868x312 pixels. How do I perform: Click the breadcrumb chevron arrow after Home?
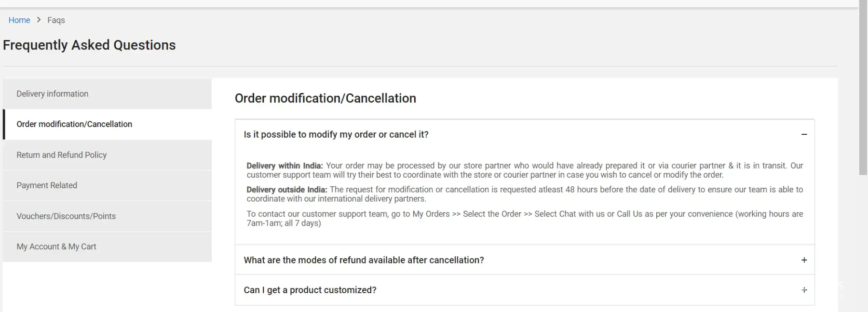point(39,20)
